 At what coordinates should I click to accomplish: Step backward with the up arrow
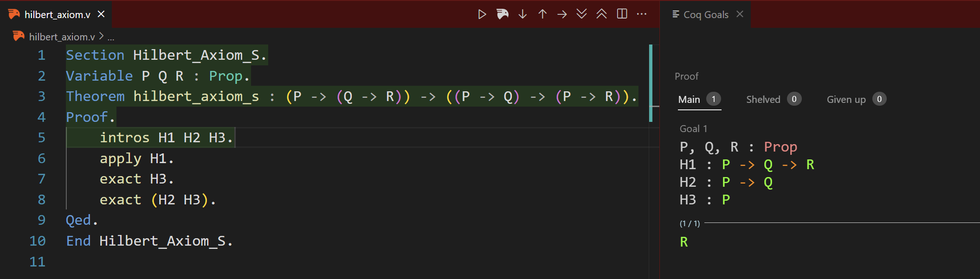click(x=542, y=14)
